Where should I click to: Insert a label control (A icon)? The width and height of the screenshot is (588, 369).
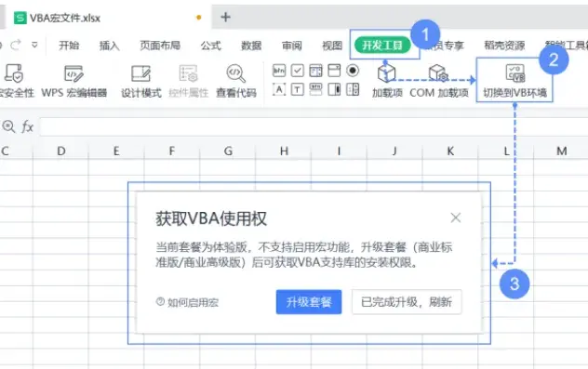[279, 89]
